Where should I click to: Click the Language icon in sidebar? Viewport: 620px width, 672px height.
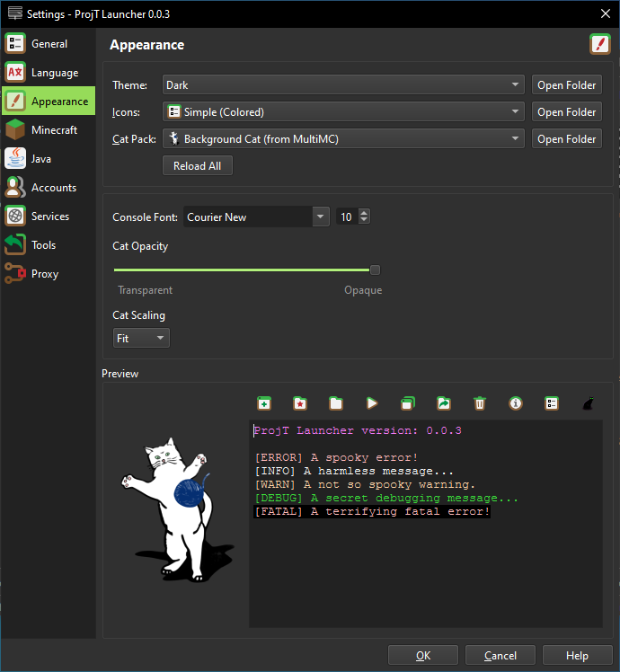(x=15, y=73)
